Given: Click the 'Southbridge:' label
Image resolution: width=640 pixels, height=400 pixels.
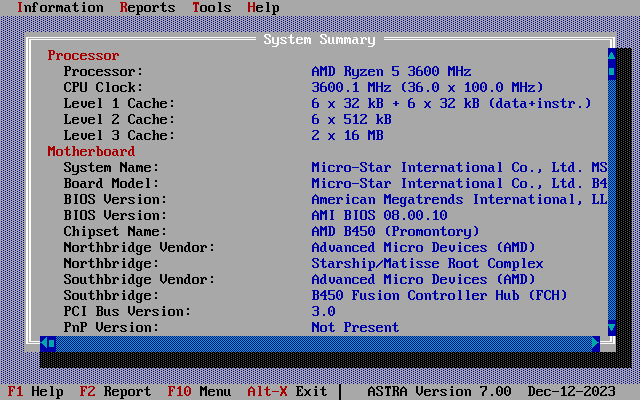Looking at the screenshot, I should [111, 296].
